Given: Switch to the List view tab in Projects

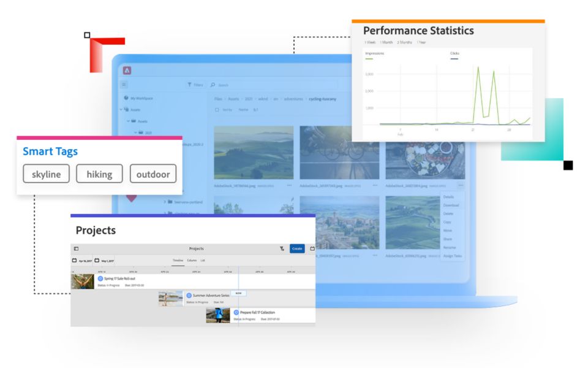Looking at the screenshot, I should click(x=203, y=260).
